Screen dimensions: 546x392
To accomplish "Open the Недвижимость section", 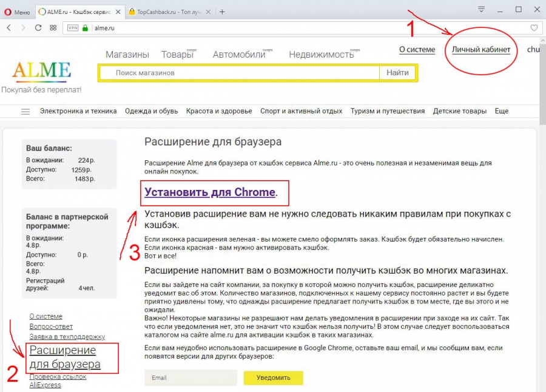I will (x=322, y=55).
